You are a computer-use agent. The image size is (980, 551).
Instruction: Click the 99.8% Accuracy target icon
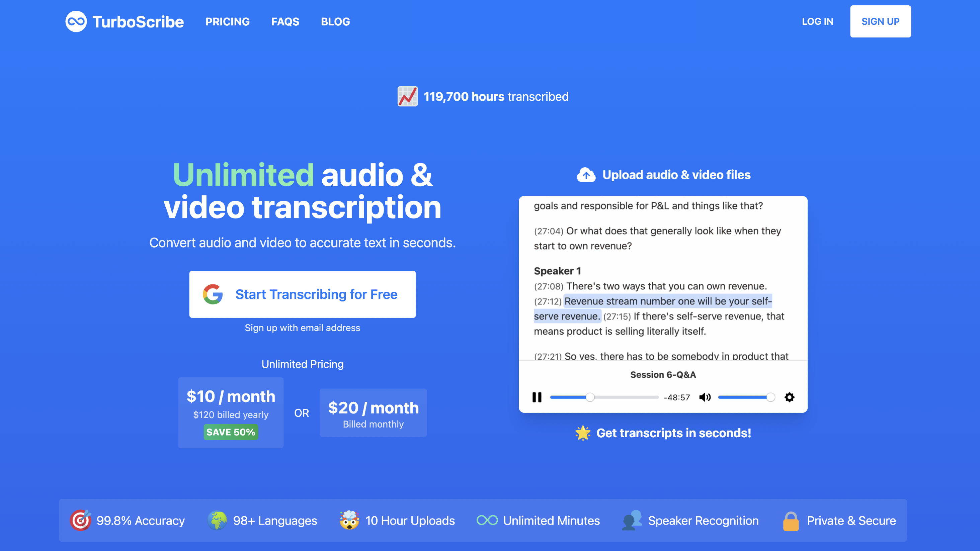pos(81,520)
